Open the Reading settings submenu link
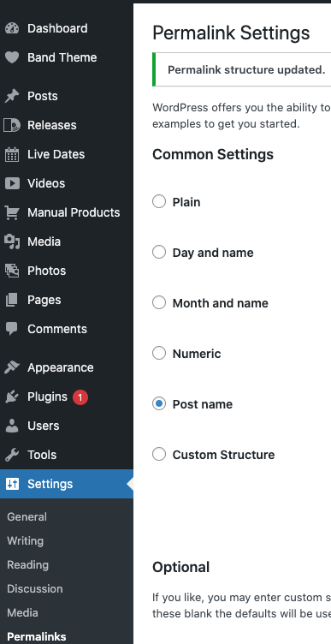Viewport: 331px width, 644px height. coord(27,564)
